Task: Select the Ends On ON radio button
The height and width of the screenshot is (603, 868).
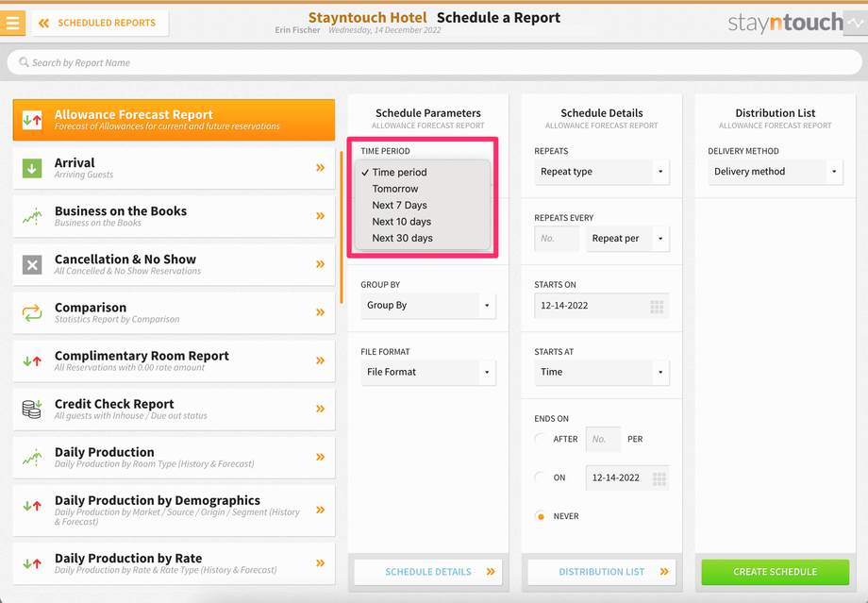Action: pyautogui.click(x=541, y=477)
